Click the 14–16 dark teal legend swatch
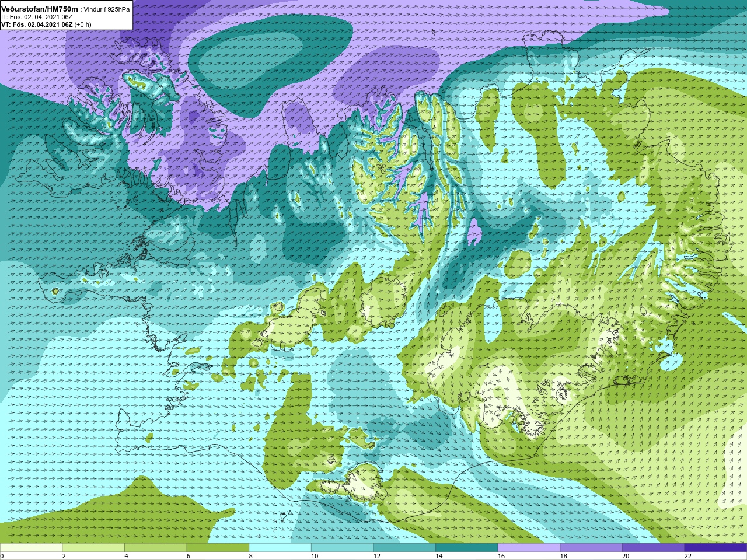The width and height of the screenshot is (747, 560). (x=467, y=548)
